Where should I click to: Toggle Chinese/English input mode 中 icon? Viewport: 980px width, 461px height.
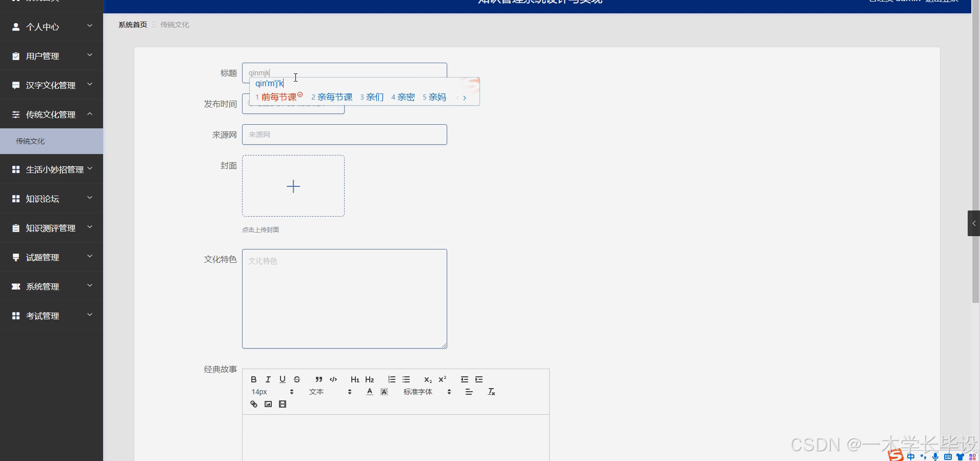pos(911,456)
